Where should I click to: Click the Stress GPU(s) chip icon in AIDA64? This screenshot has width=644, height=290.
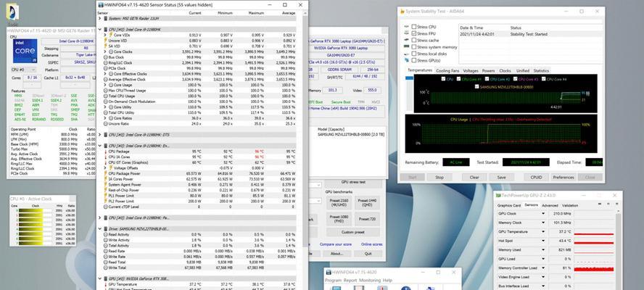(x=407, y=60)
